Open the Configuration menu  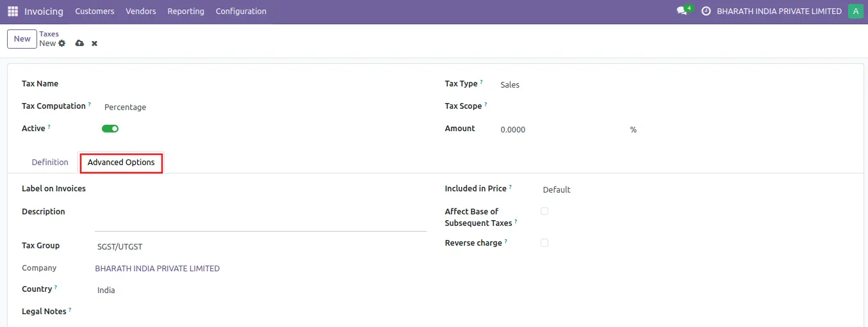click(241, 12)
